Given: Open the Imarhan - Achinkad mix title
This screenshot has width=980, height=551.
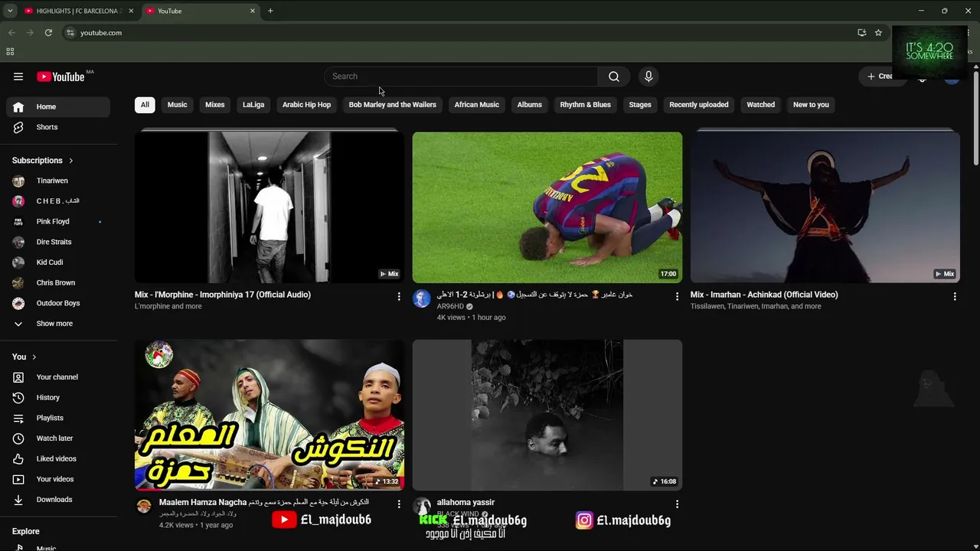Looking at the screenshot, I should point(764,295).
